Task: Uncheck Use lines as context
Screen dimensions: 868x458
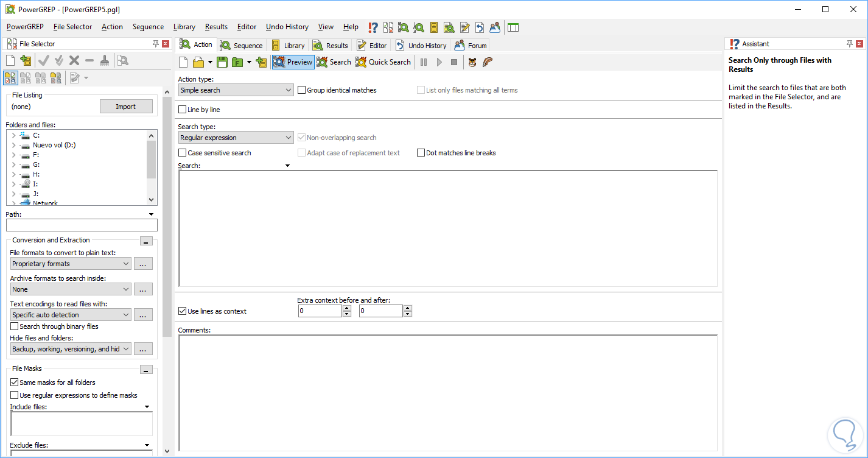Action: click(x=182, y=311)
